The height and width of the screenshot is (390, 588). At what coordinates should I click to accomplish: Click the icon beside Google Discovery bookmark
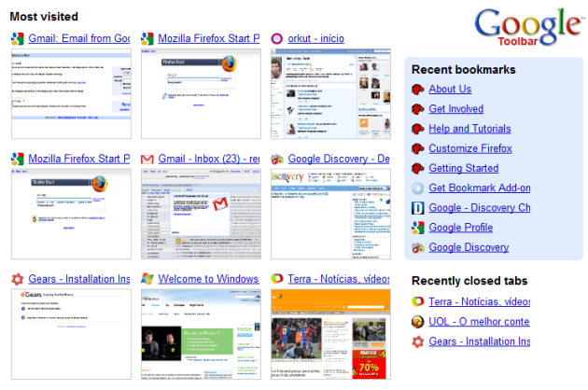pos(418,247)
